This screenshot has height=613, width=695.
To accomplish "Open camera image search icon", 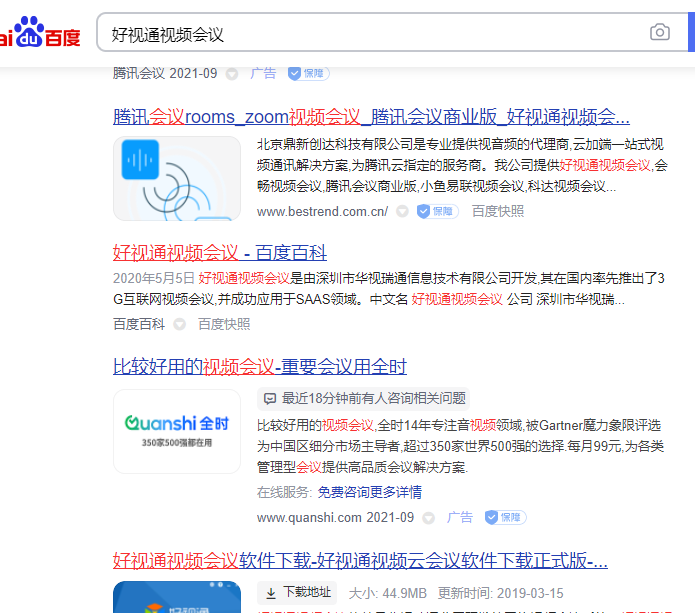I will 660,32.
